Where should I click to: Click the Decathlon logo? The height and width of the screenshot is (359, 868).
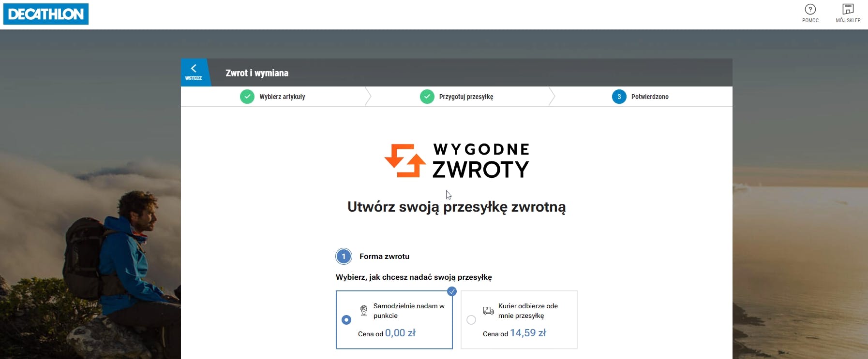(x=45, y=14)
